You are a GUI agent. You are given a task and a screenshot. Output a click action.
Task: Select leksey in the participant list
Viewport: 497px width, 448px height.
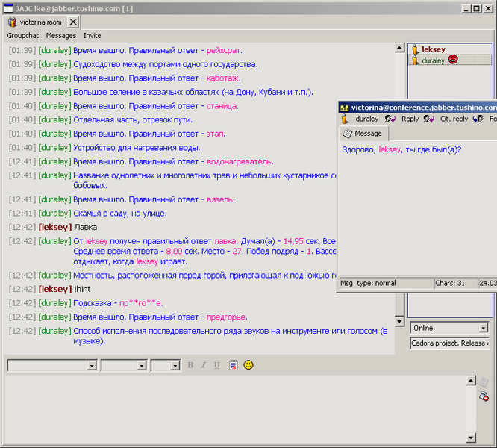pos(433,49)
